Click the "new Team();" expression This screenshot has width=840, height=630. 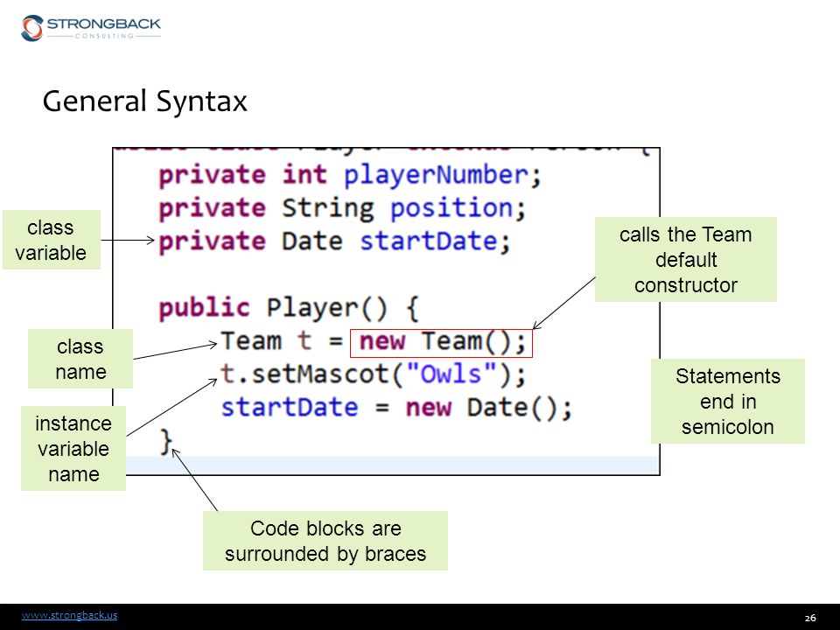(441, 343)
